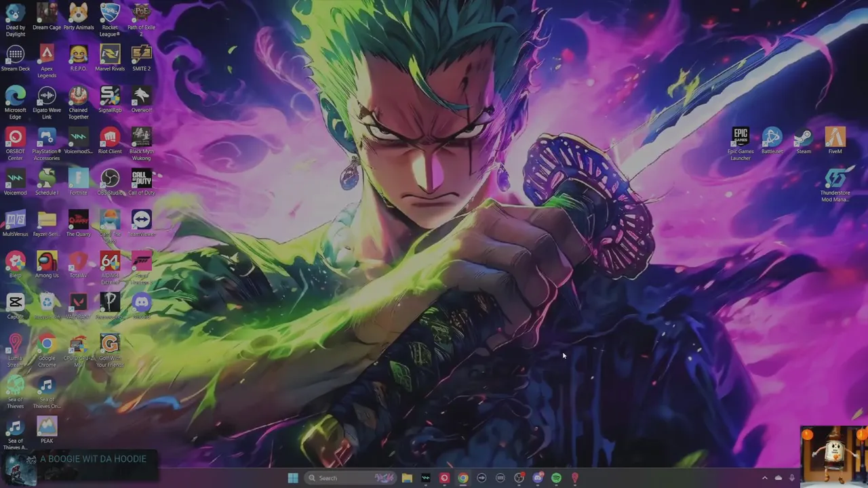Launch Dream Cage from the desktop
Screen dimensions: 868x488
[x=47, y=13]
